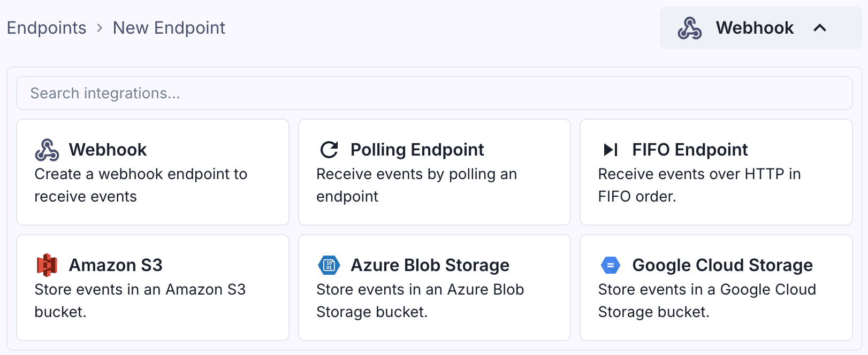The height and width of the screenshot is (355, 868).
Task: Select the Polling Endpoint card
Action: click(x=433, y=172)
